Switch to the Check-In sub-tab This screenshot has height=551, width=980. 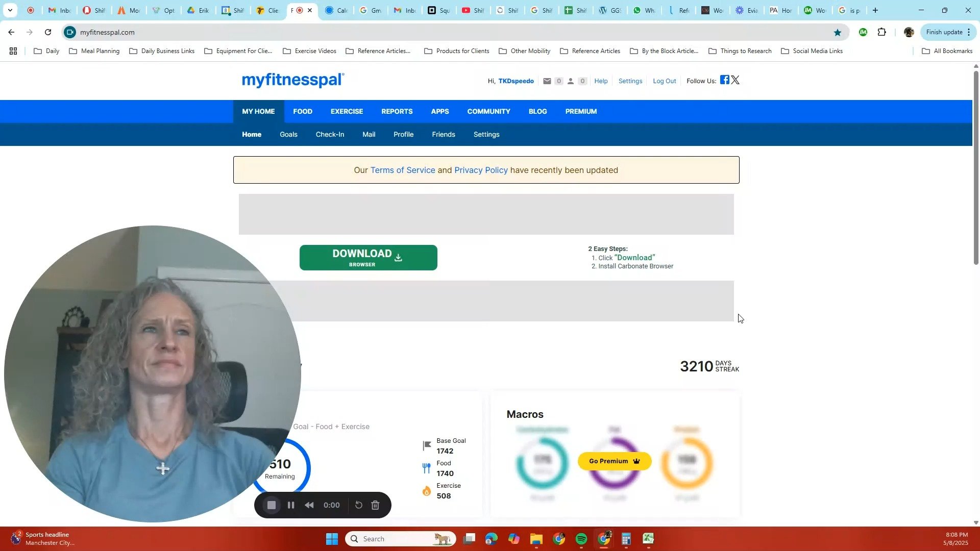pyautogui.click(x=330, y=135)
